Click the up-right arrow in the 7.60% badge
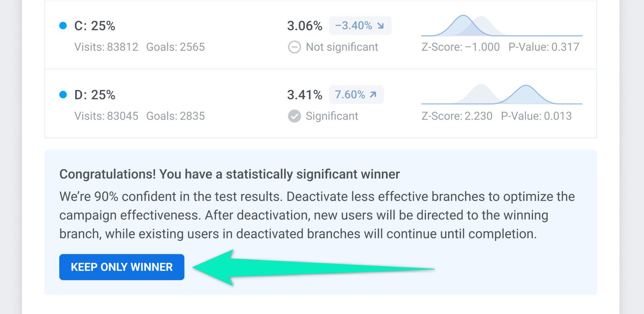644x314 pixels. [x=373, y=94]
